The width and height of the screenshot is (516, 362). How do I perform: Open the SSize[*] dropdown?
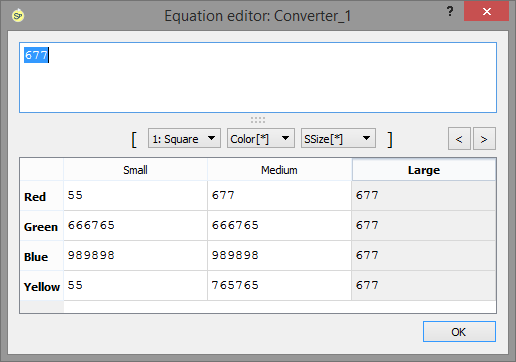[338, 138]
